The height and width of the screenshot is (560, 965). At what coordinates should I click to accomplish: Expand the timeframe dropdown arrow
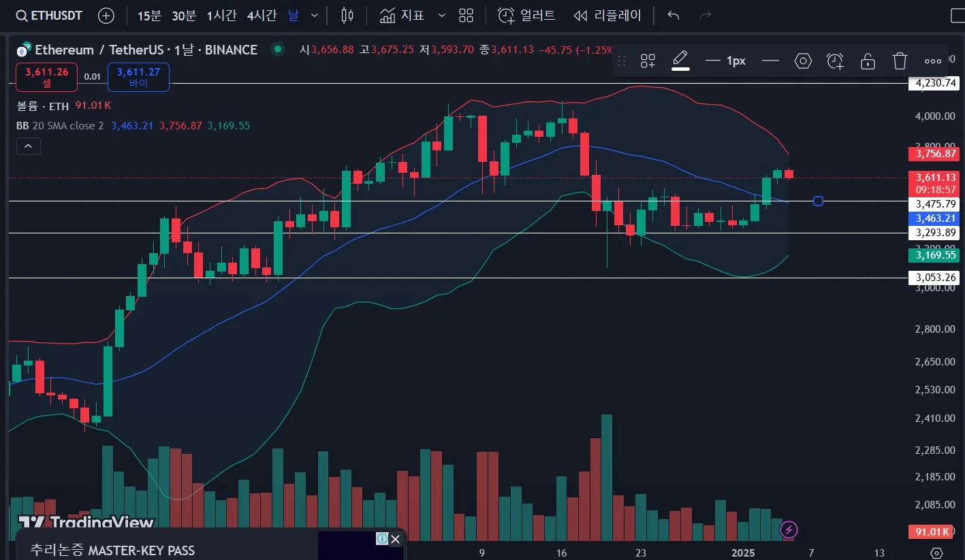pyautogui.click(x=314, y=15)
